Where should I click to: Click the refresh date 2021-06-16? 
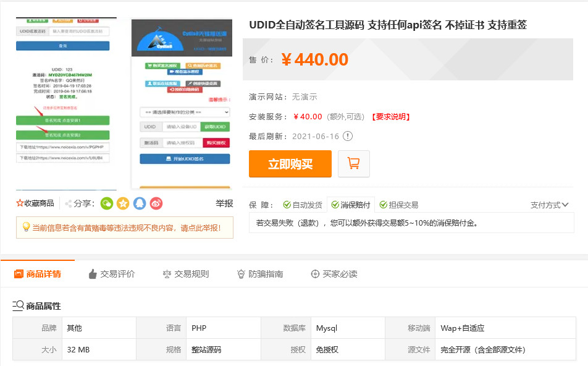(316, 136)
